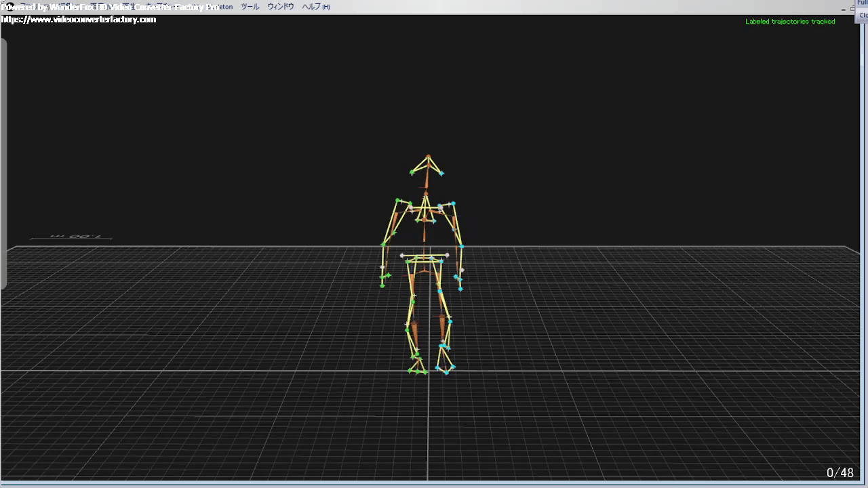The width and height of the screenshot is (868, 488).
Task: Select the cyan shoulder marker on skeleton
Action: pyautogui.click(x=453, y=203)
